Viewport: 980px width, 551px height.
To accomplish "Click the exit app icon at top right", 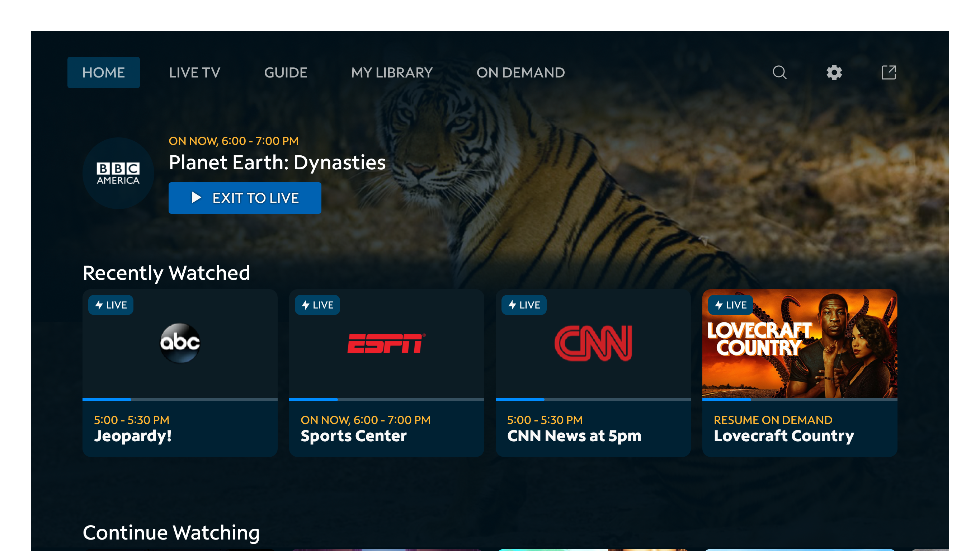I will 889,72.
